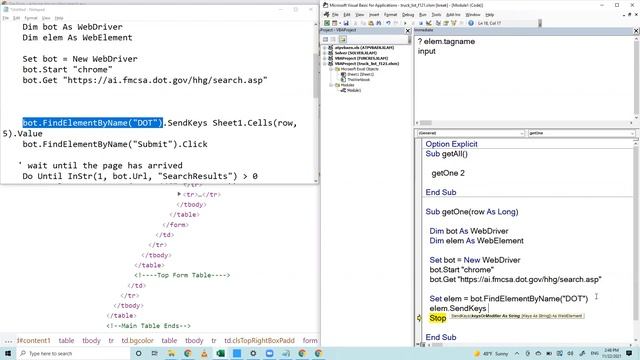Click the 'input' result in Immediate window
This screenshot has height=360, width=640.
427,51
